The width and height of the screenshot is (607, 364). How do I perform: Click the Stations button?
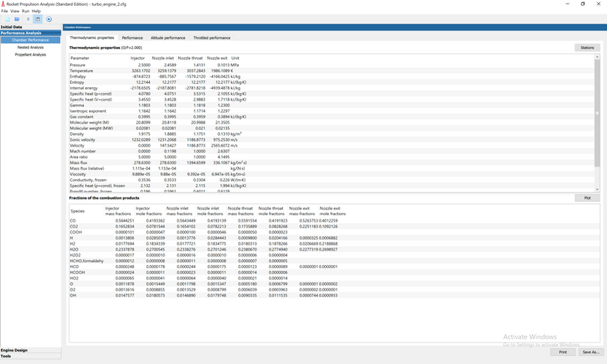pyautogui.click(x=587, y=48)
